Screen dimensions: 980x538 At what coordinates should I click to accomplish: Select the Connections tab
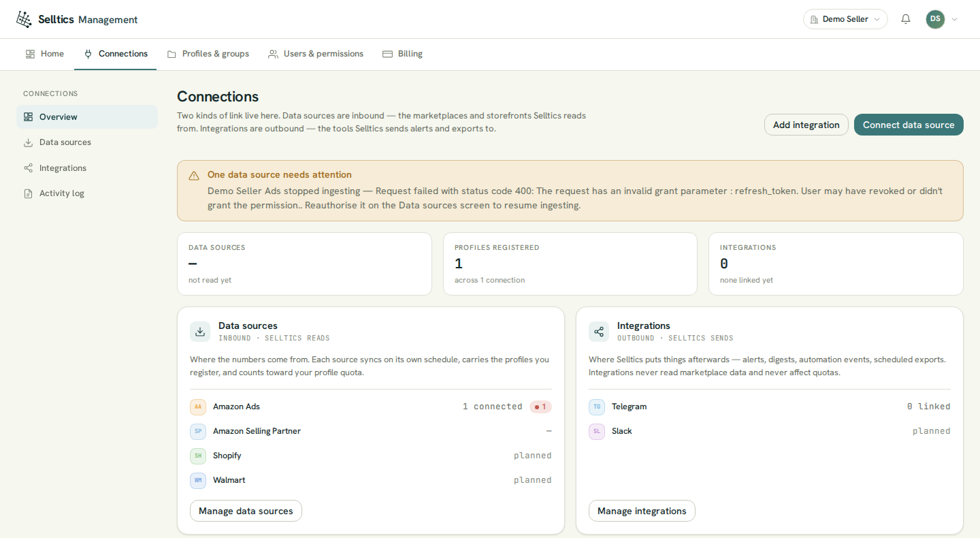[116, 54]
